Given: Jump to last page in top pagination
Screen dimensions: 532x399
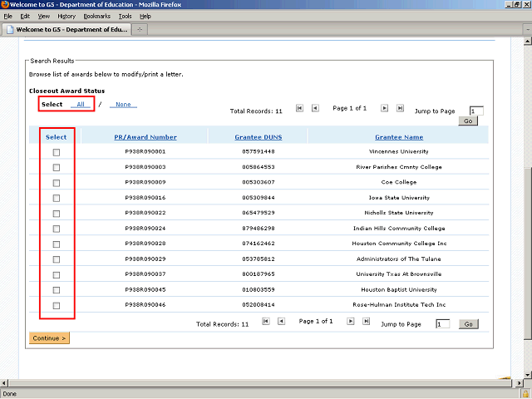Looking at the screenshot, I should tap(400, 108).
